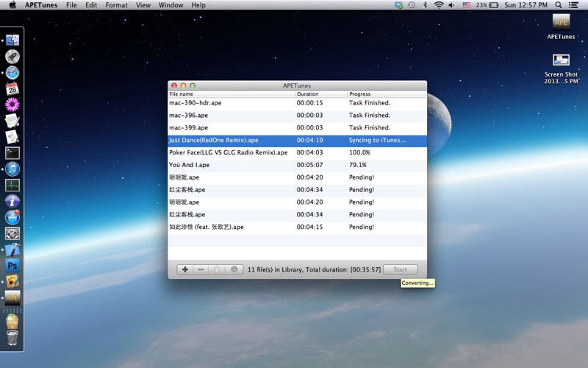The width and height of the screenshot is (588, 368).
Task: Click the Syncing to iTunes... progress cell
Action: click(x=377, y=140)
